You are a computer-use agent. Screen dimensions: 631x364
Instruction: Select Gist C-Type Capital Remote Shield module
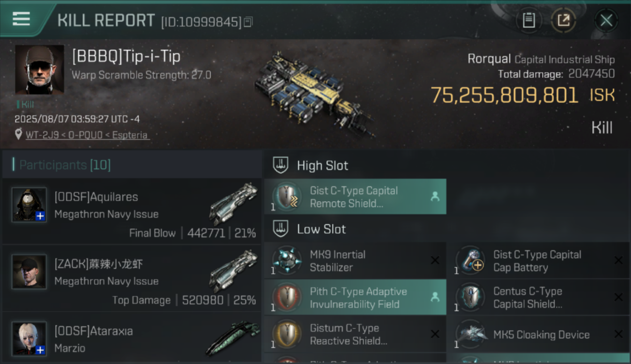(355, 197)
